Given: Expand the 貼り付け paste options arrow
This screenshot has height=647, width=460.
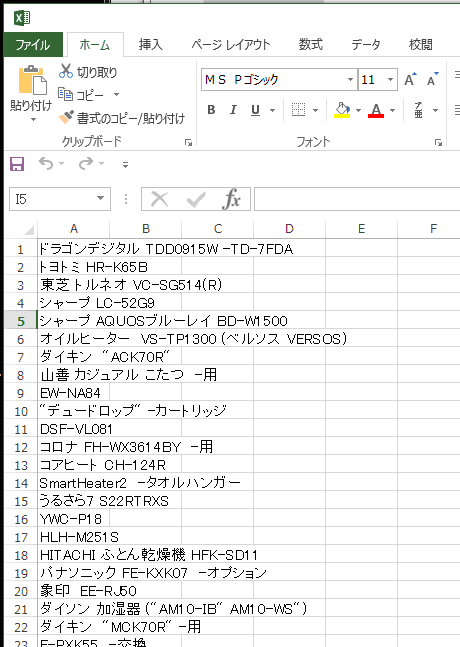Looking at the screenshot, I should point(33,120).
